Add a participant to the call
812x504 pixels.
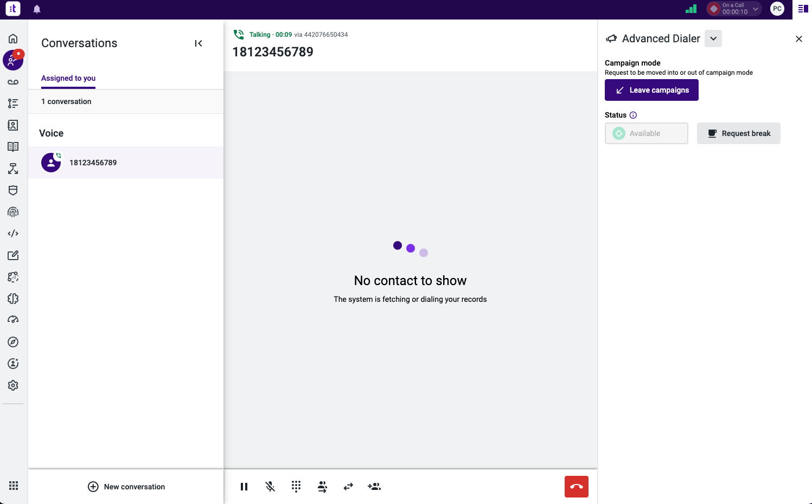pyautogui.click(x=374, y=487)
